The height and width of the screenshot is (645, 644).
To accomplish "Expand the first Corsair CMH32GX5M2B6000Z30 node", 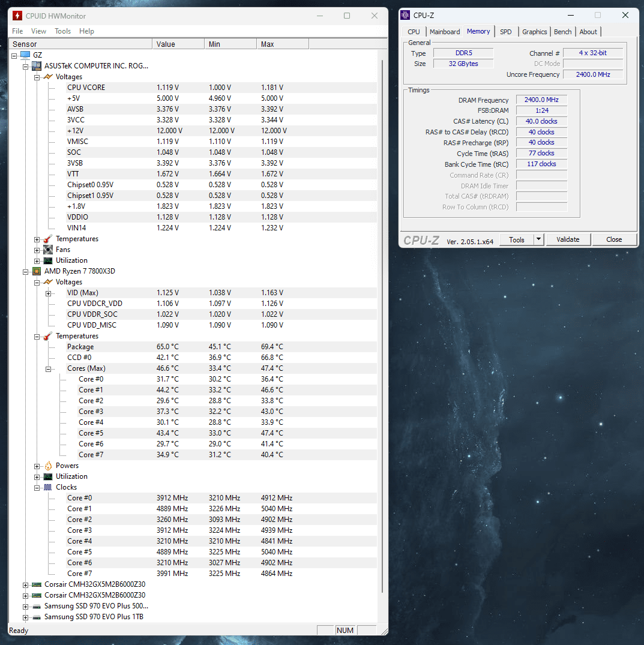I will point(26,585).
